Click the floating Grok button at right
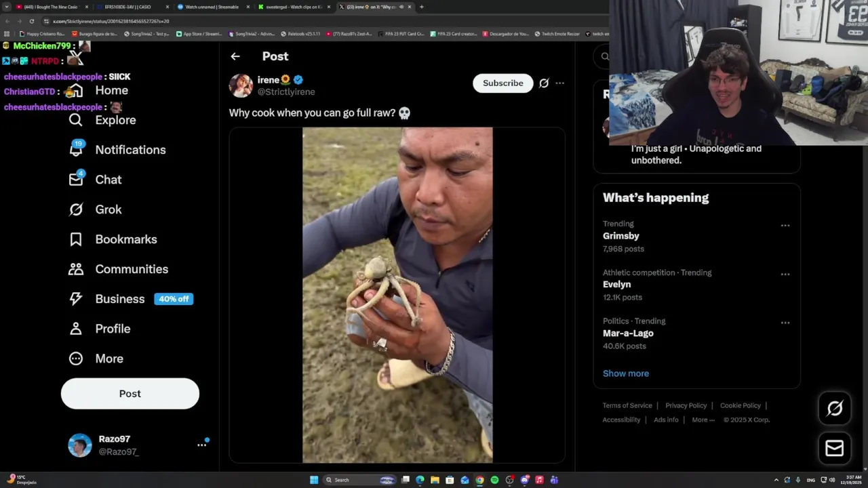 tap(835, 408)
